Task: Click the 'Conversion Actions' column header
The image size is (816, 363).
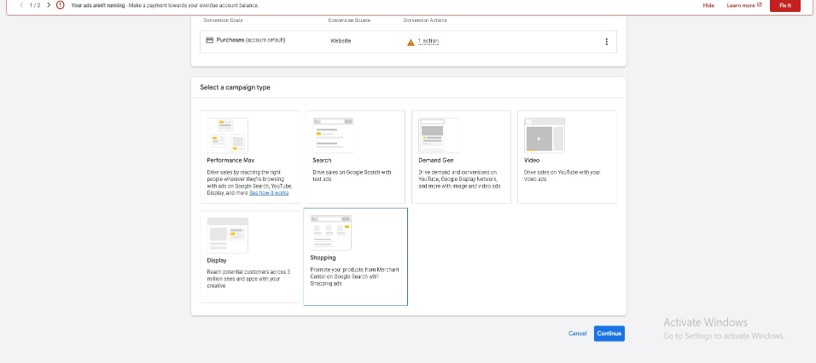Action: tap(425, 20)
